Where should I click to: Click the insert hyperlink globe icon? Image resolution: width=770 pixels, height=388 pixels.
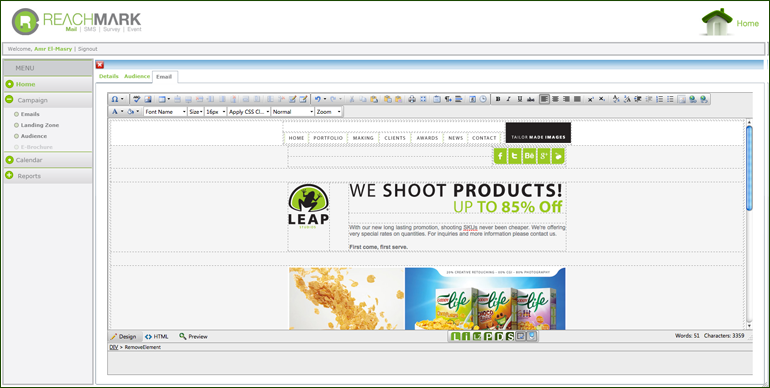(x=692, y=99)
